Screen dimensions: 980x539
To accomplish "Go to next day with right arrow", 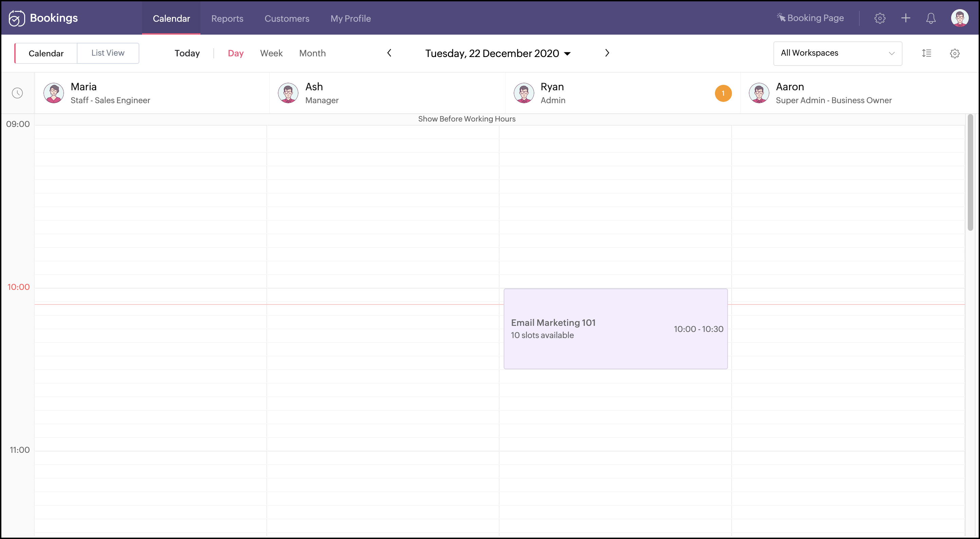I will click(607, 53).
